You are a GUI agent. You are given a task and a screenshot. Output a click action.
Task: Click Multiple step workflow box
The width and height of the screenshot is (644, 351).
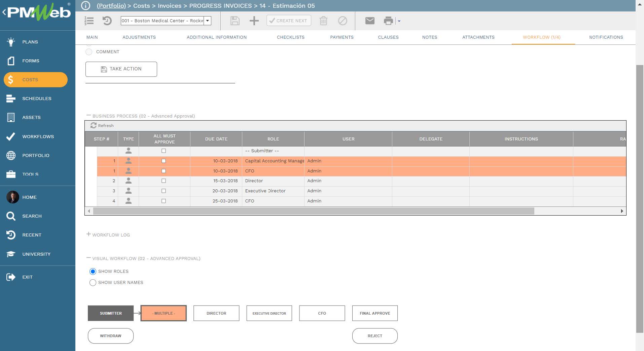click(x=164, y=313)
